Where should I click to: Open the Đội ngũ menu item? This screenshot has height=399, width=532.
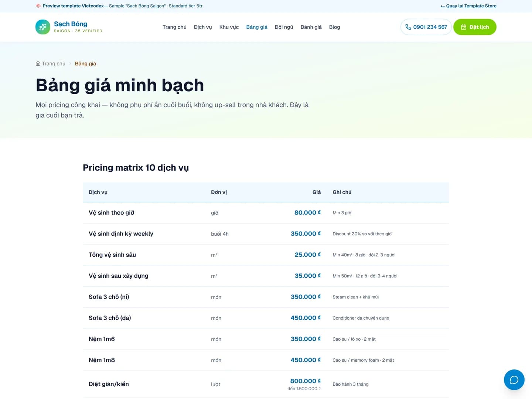point(284,27)
